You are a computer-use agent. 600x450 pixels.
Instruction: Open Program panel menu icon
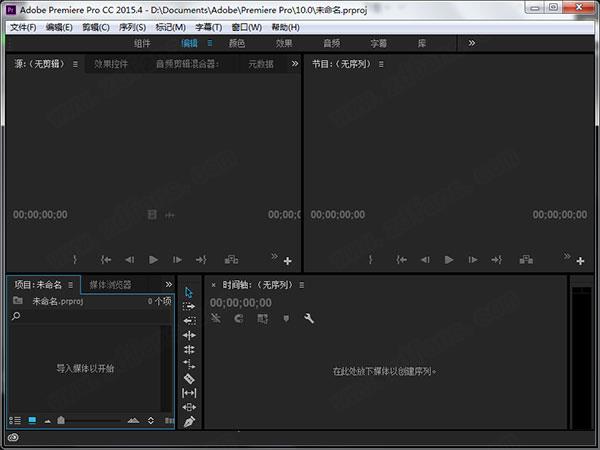(x=381, y=64)
